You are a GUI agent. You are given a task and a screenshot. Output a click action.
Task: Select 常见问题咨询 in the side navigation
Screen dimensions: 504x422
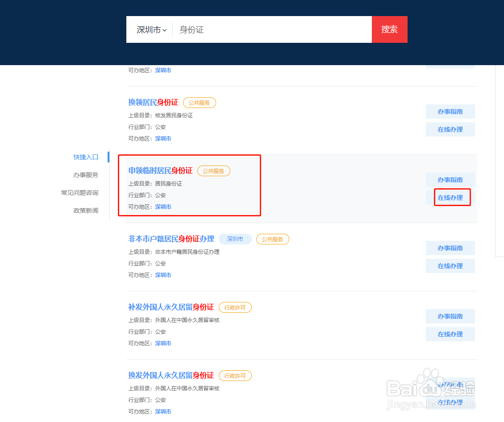tap(80, 193)
